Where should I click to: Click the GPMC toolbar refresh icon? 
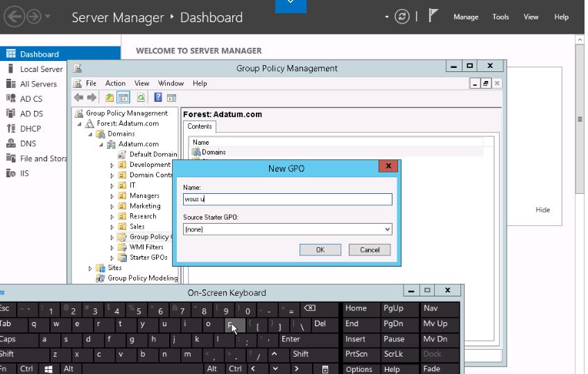141,98
